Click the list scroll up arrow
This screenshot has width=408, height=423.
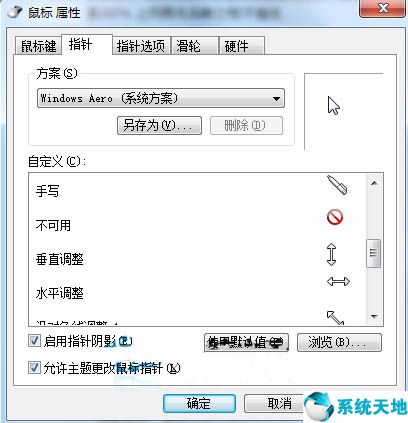click(374, 183)
